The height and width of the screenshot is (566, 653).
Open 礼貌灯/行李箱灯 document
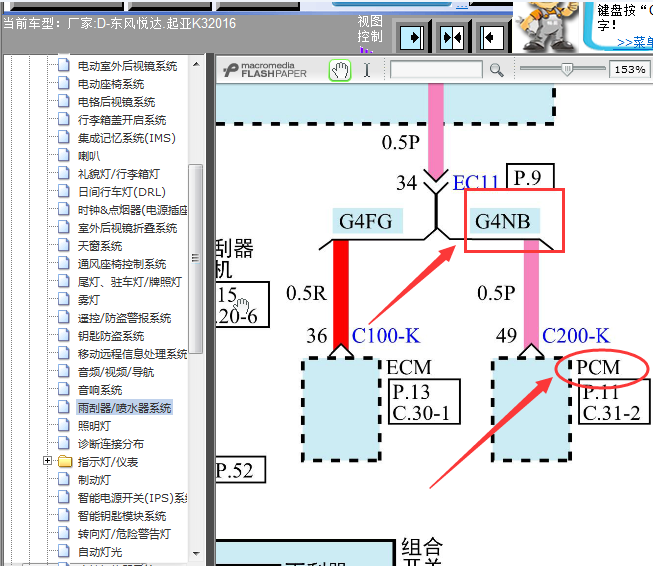coord(119,174)
